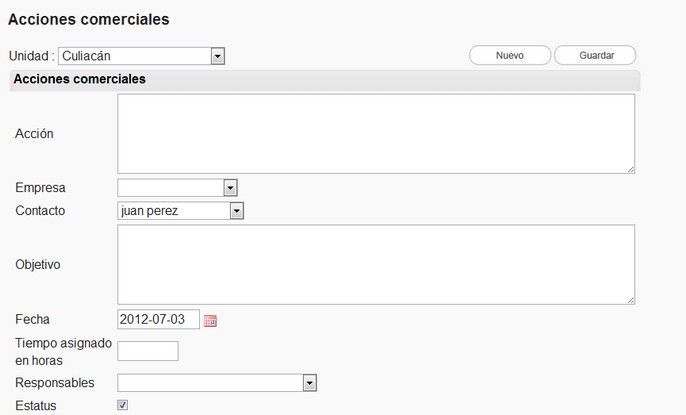Click the Unidad label text
The height and width of the screenshot is (415, 686).
point(29,56)
